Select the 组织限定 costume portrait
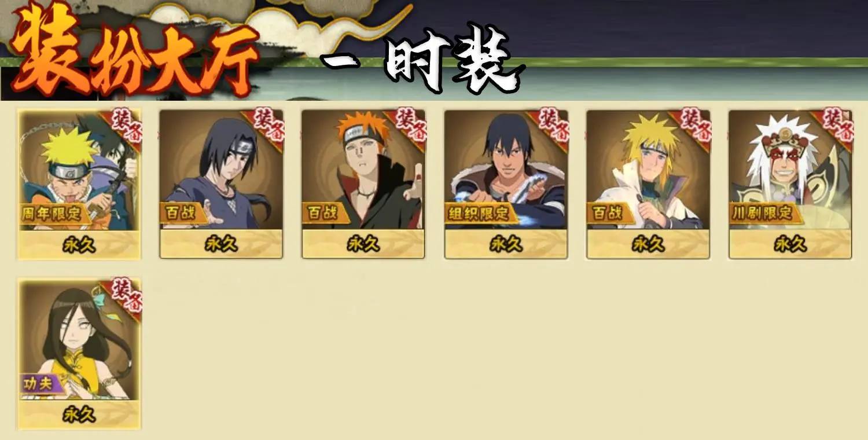The image size is (868, 440). pyautogui.click(x=506, y=170)
